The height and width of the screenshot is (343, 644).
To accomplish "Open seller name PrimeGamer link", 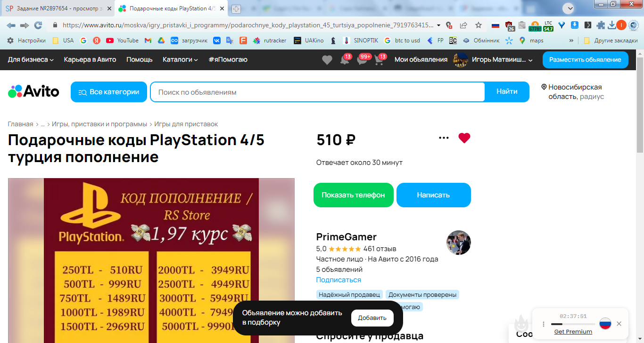I will point(347,237).
